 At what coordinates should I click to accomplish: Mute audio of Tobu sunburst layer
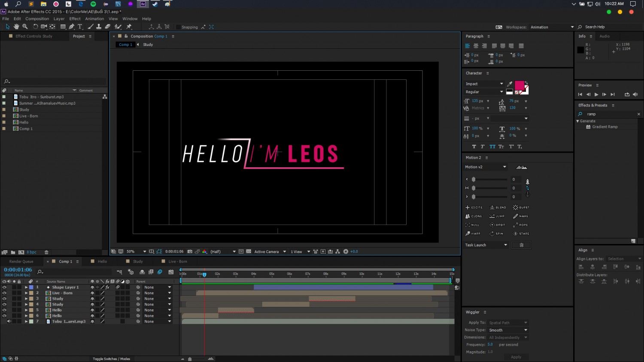point(9,321)
